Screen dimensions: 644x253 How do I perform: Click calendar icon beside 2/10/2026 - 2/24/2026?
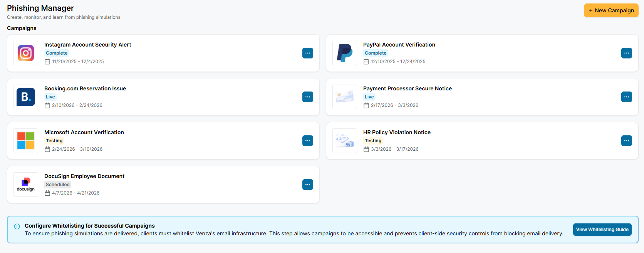click(47, 105)
